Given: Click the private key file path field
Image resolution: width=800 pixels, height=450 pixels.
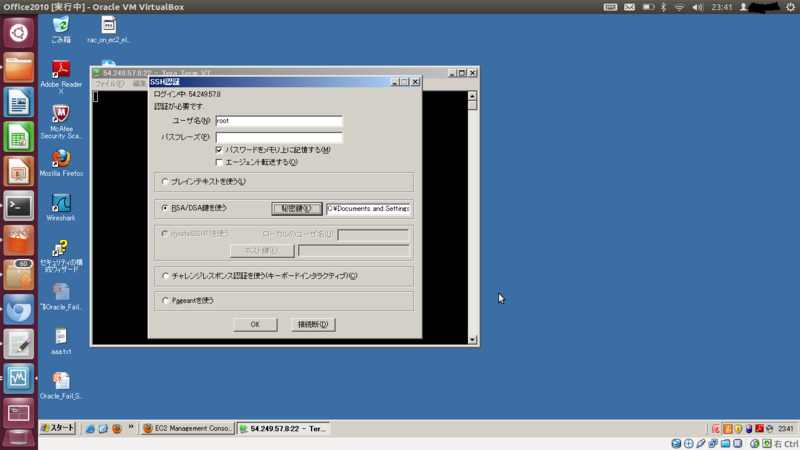Looking at the screenshot, I should [368, 209].
